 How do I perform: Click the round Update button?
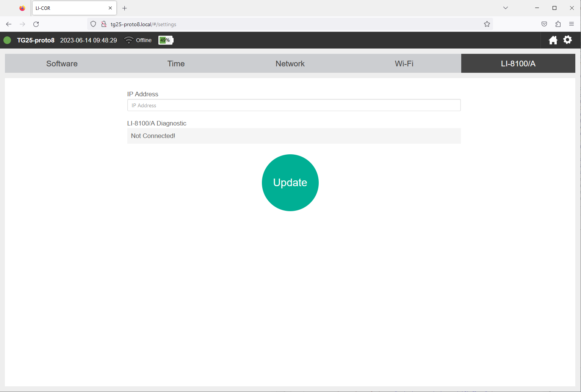(290, 183)
